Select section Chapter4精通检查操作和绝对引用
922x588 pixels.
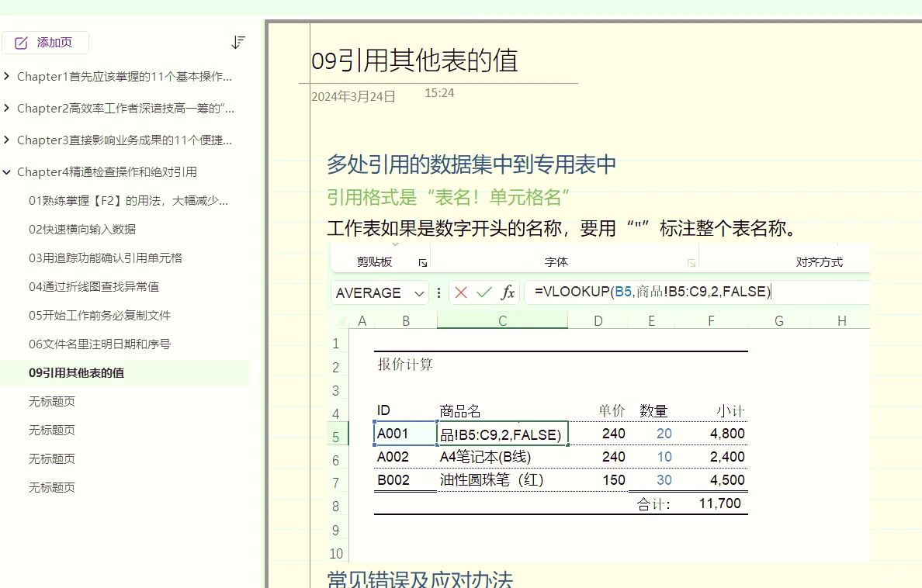tap(106, 171)
